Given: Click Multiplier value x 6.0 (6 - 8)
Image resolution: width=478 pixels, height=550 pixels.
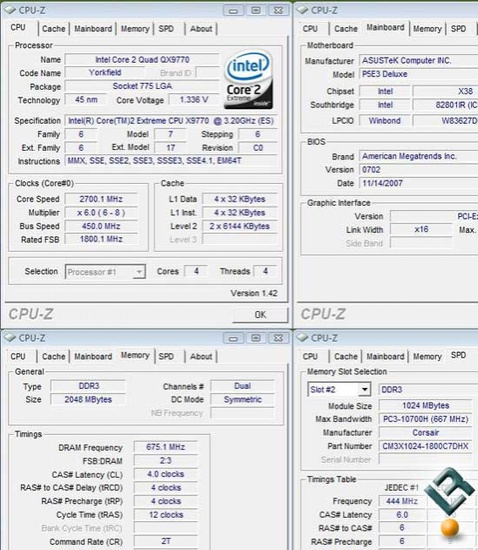Looking at the screenshot, I should [x=101, y=213].
